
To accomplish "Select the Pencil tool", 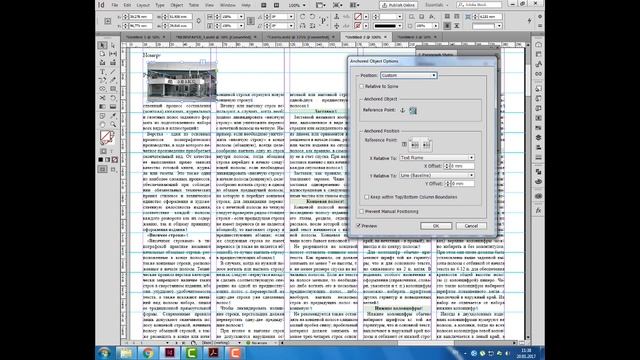I will [x=113, y=80].
